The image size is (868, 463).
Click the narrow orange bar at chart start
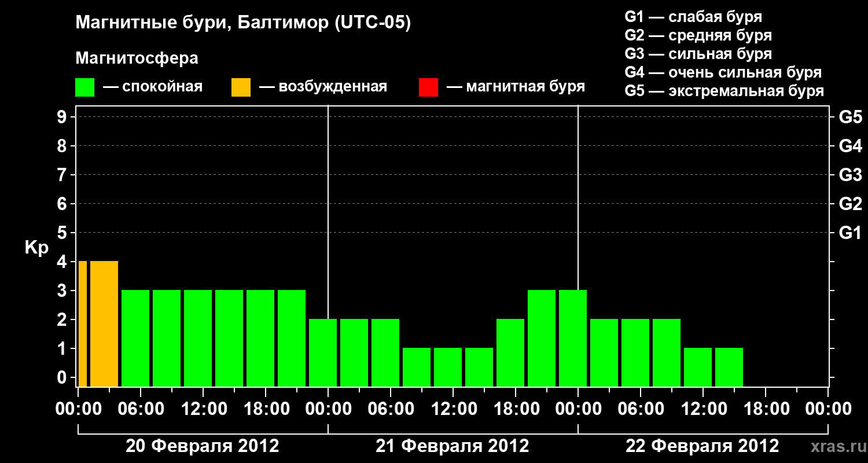[x=83, y=324]
